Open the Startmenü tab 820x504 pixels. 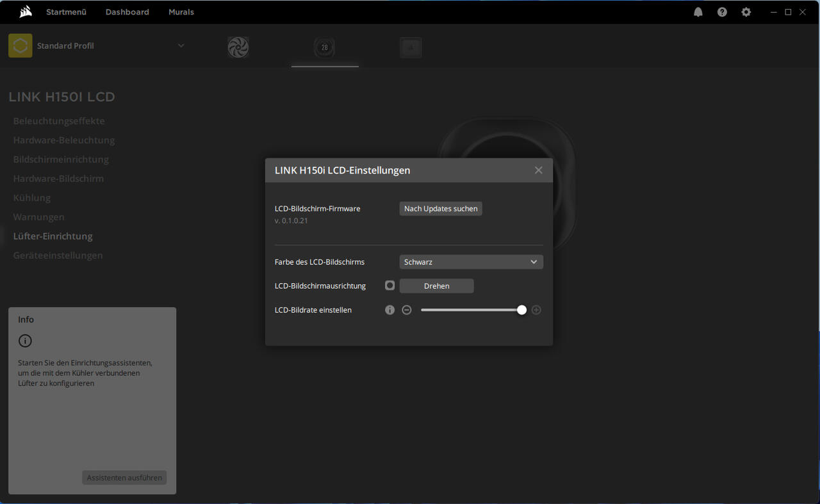pos(66,12)
